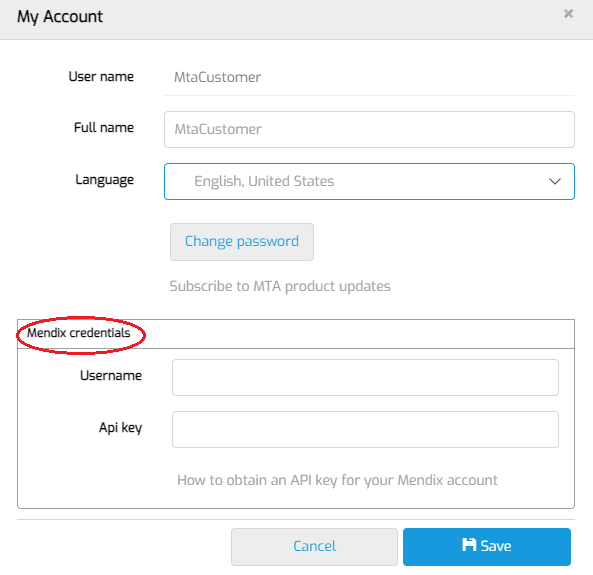This screenshot has height=575, width=593.
Task: Click the Full name label
Action: click(104, 127)
